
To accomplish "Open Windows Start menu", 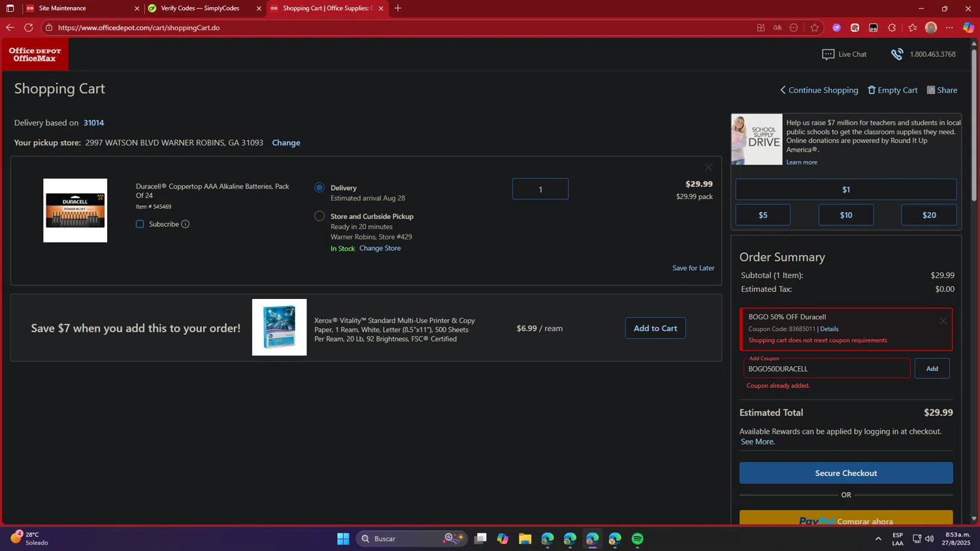I will tap(343, 539).
